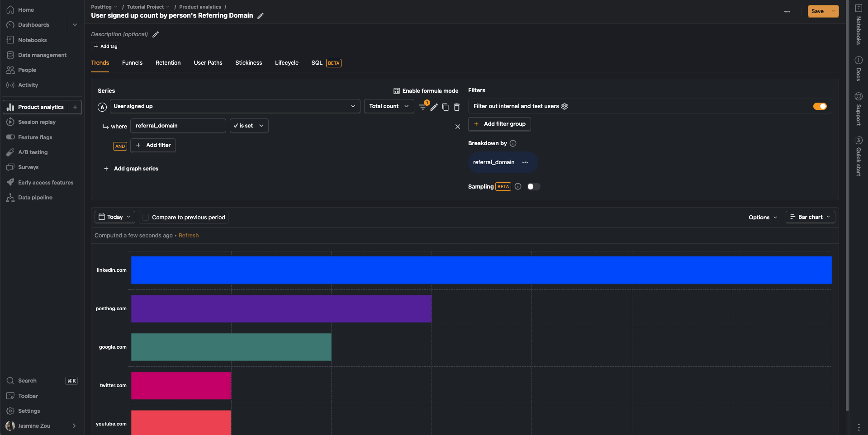Open the Notebooks side panel
Screen dimensions: 868x435
pyautogui.click(x=858, y=24)
